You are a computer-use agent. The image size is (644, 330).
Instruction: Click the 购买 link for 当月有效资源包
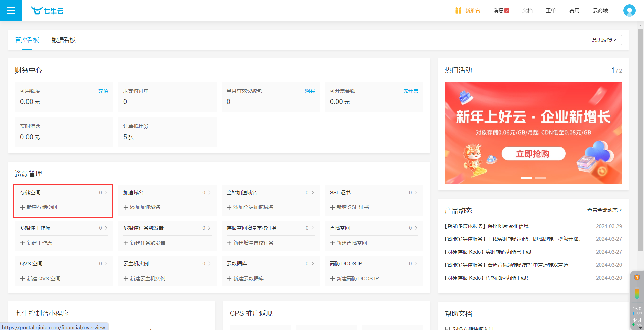coord(310,91)
